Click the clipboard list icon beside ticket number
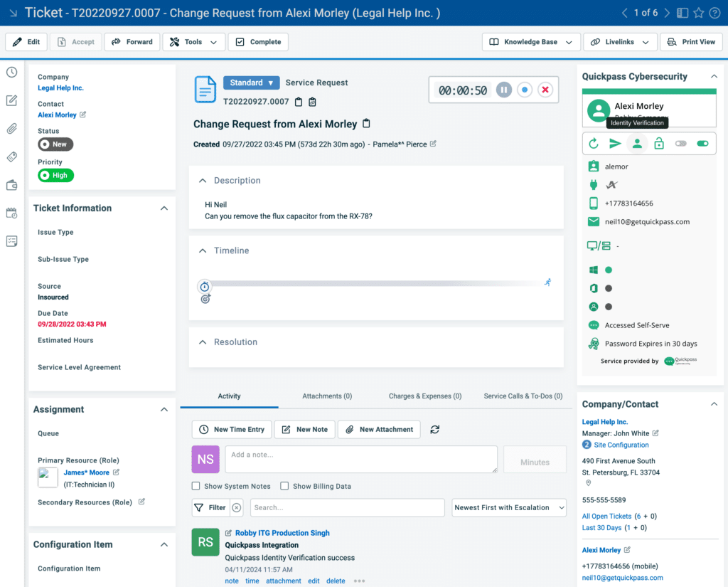The image size is (728, 587). coord(313,102)
